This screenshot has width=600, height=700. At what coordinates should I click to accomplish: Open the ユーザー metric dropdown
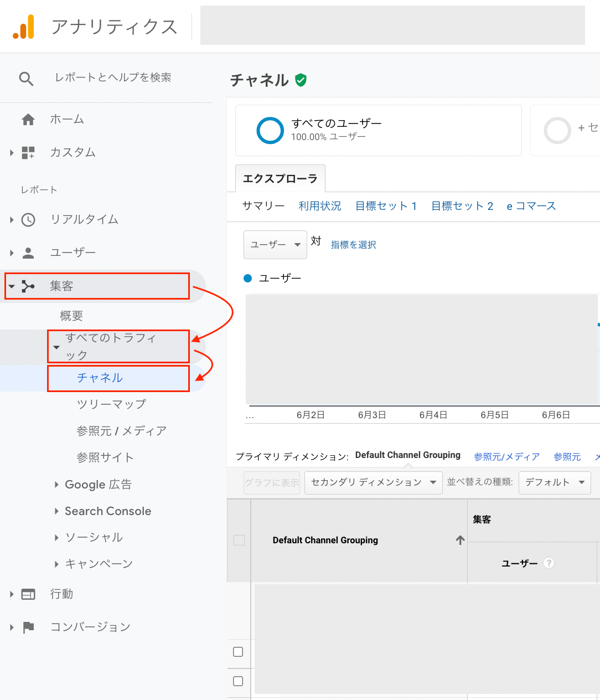click(275, 245)
